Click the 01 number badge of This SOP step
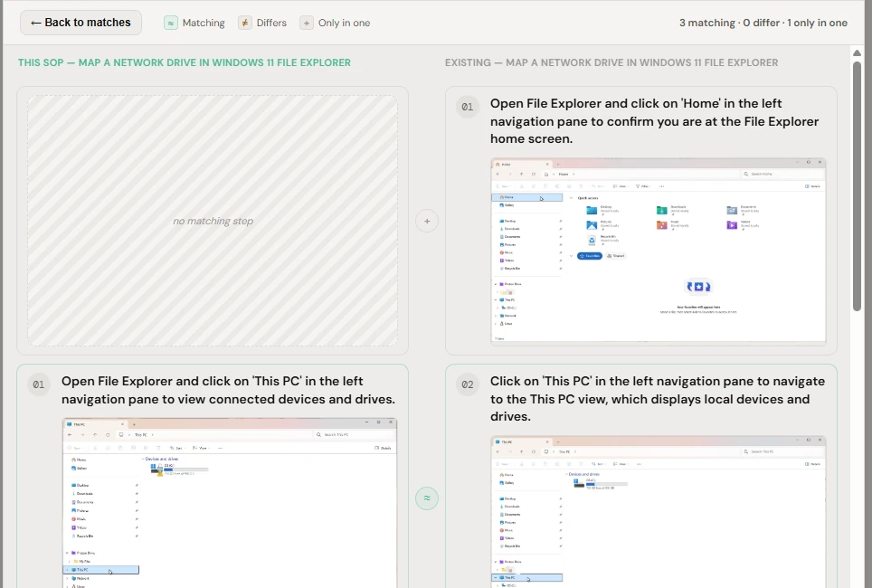Image resolution: width=872 pixels, height=588 pixels. [38, 384]
